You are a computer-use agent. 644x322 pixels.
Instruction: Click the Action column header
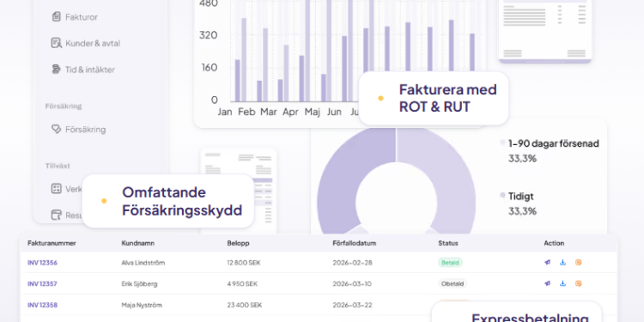coord(554,243)
